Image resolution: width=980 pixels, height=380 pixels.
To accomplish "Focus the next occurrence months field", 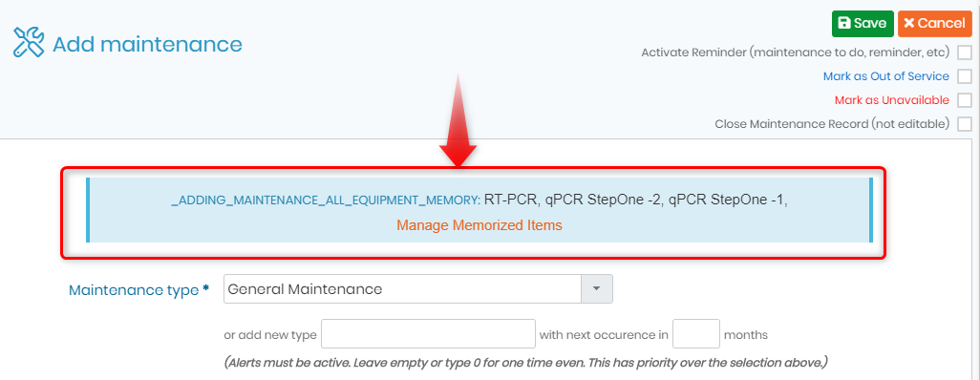I will [x=696, y=334].
